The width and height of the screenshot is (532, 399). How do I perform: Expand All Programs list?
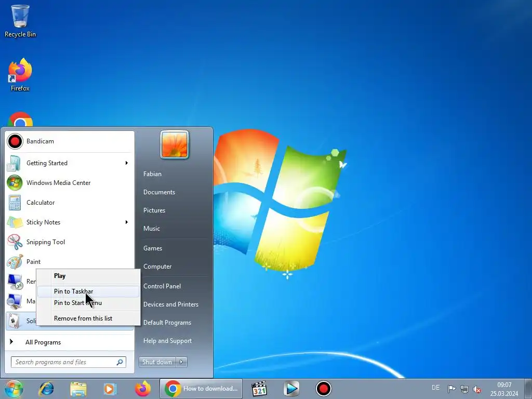coord(69,342)
